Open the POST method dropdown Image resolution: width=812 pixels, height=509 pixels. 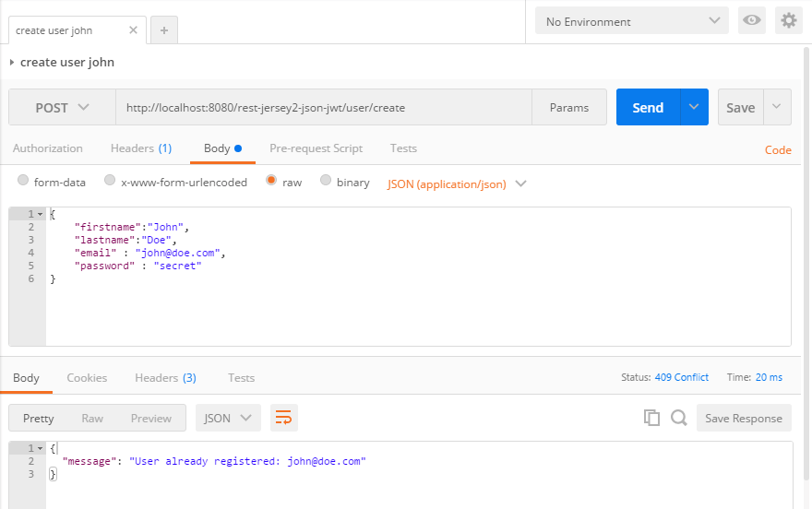click(x=62, y=107)
